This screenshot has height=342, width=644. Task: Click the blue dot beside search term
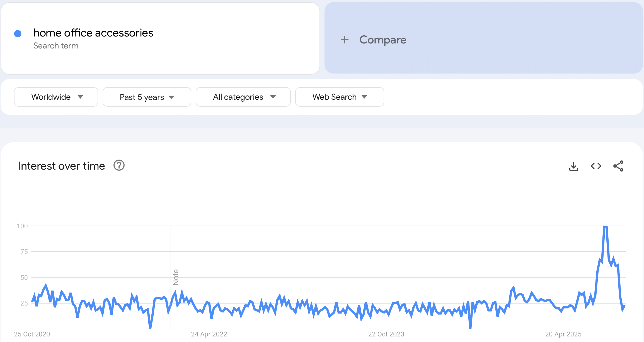[18, 34]
